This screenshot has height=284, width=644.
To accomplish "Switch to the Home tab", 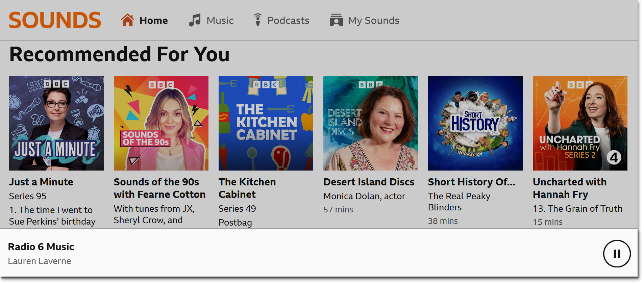I will click(153, 20).
